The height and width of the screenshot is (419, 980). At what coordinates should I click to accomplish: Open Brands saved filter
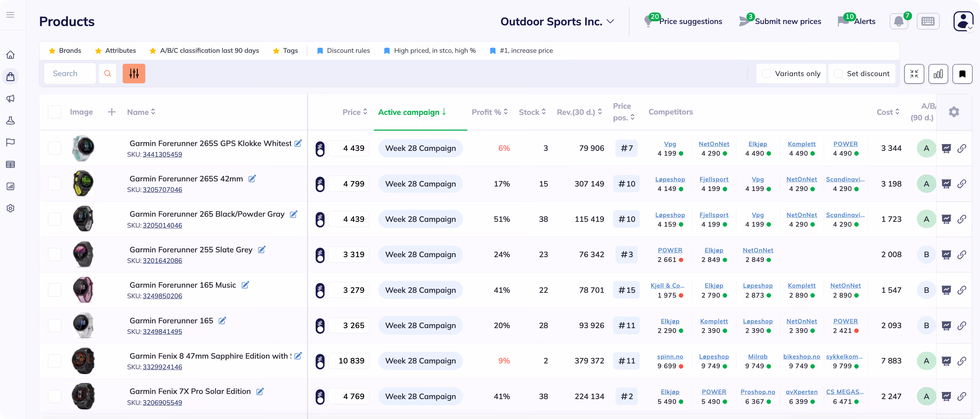click(65, 51)
